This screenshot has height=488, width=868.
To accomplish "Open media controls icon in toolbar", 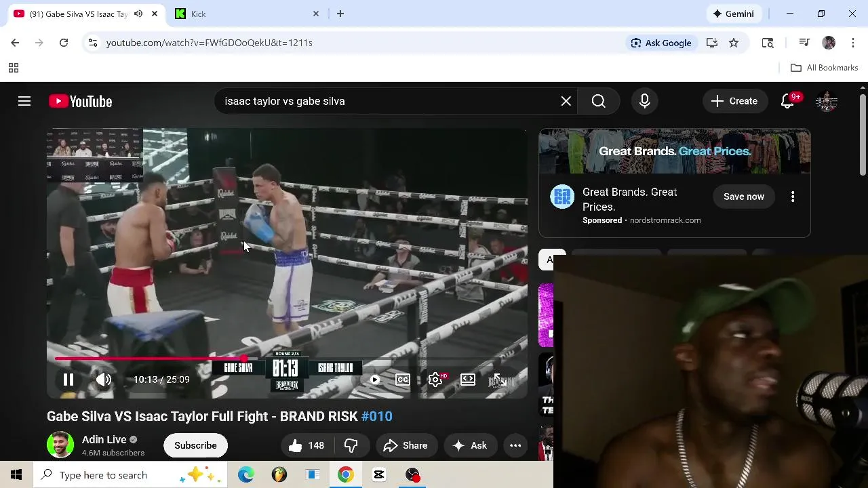I will pos(804,43).
